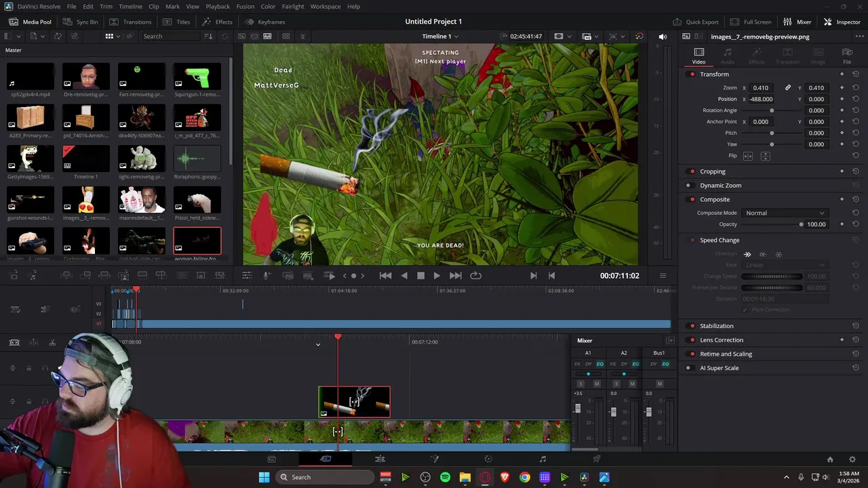
Task: Open the Playback menu
Action: coord(218,6)
